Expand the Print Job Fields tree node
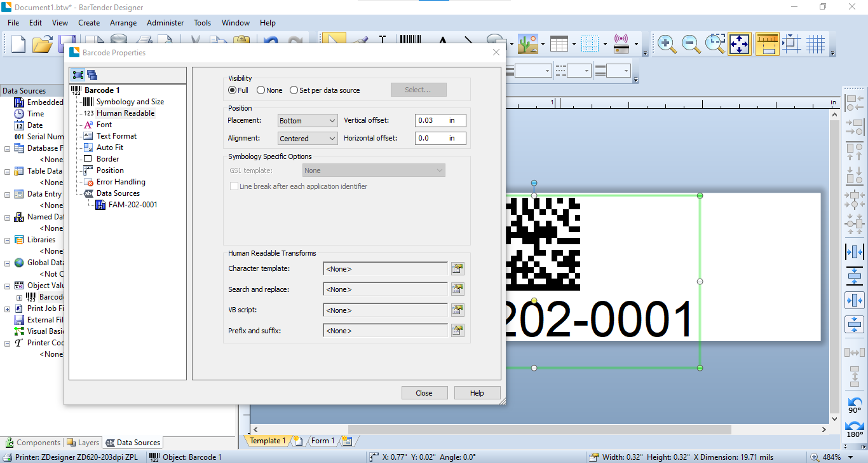The width and height of the screenshot is (868, 463). pos(8,308)
